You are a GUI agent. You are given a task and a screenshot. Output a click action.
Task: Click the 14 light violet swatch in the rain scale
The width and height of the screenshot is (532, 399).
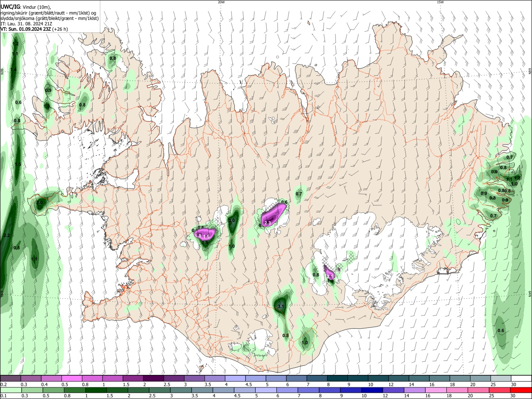[x=414, y=390]
